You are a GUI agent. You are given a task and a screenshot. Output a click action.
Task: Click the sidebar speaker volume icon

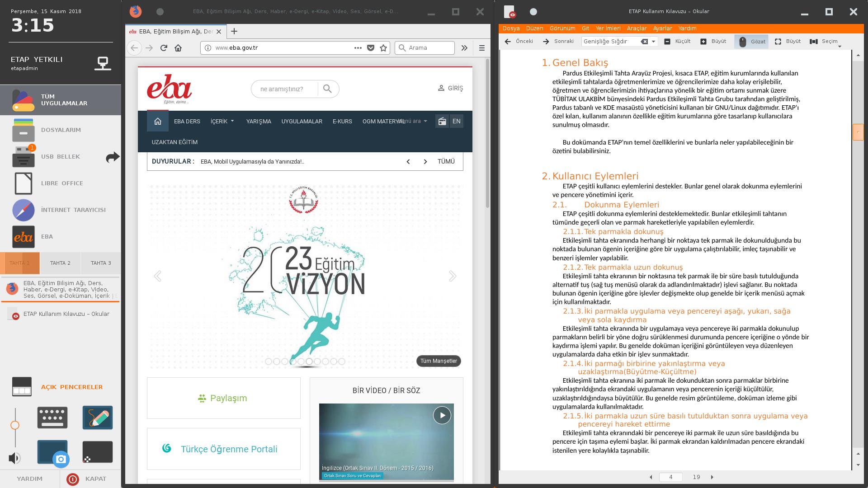(14, 458)
